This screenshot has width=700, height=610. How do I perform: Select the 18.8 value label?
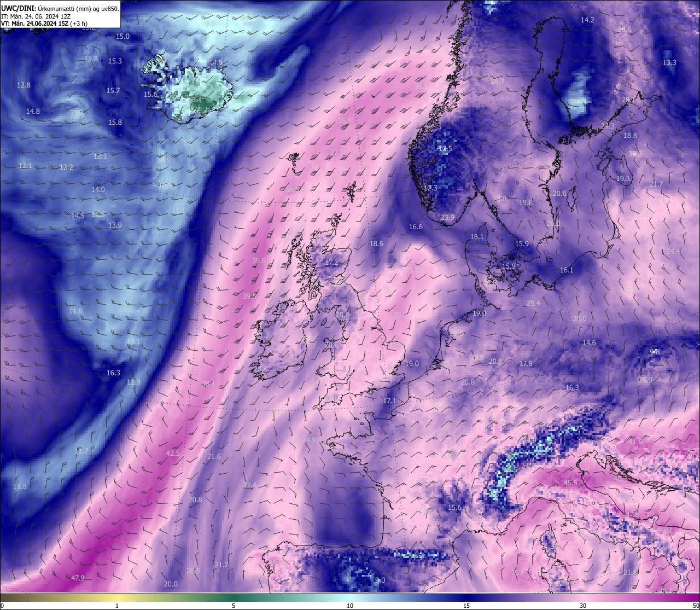pos(630,135)
